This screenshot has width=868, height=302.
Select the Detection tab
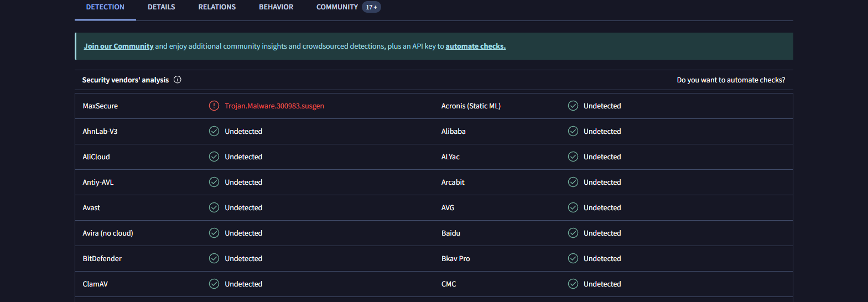pyautogui.click(x=105, y=7)
